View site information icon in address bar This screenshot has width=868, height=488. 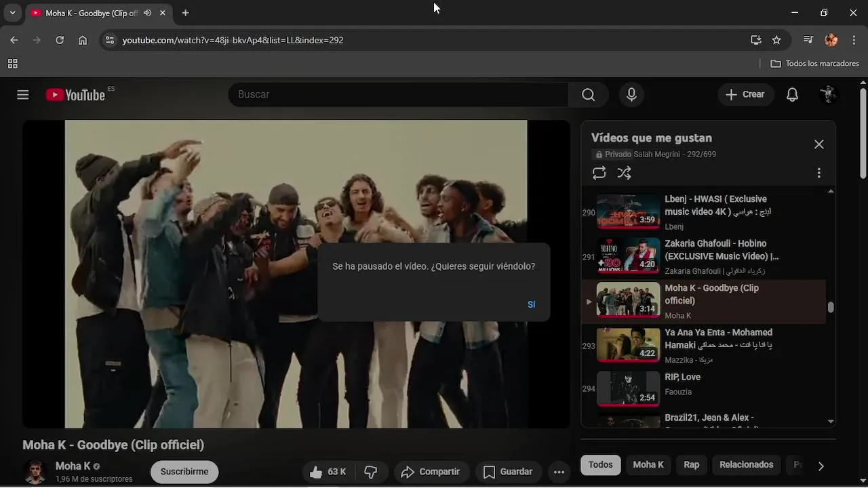[x=109, y=40]
